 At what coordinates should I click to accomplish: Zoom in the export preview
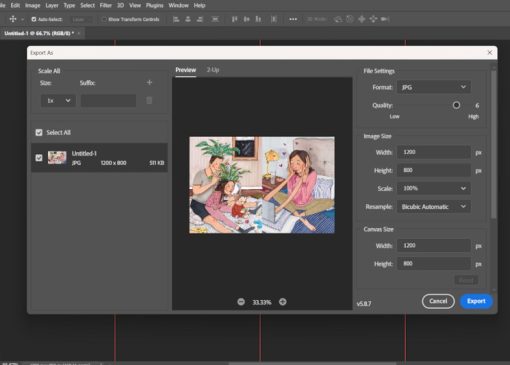coord(283,302)
